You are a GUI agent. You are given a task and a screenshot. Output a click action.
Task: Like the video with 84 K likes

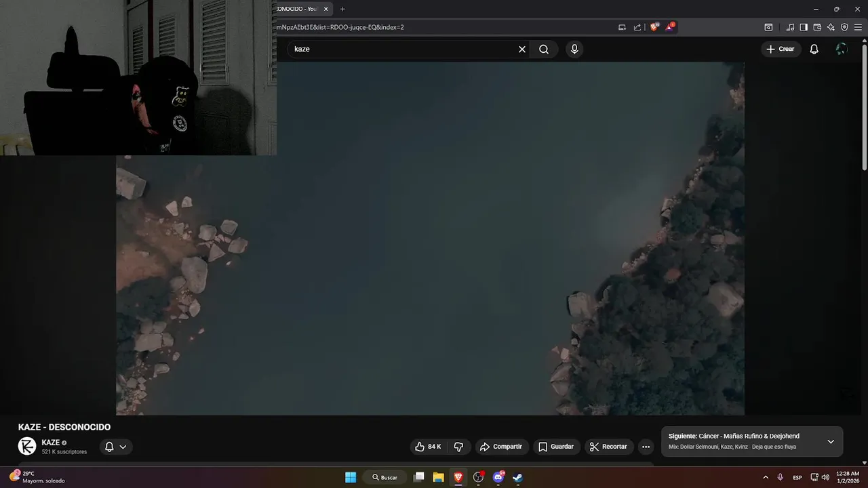(428, 447)
